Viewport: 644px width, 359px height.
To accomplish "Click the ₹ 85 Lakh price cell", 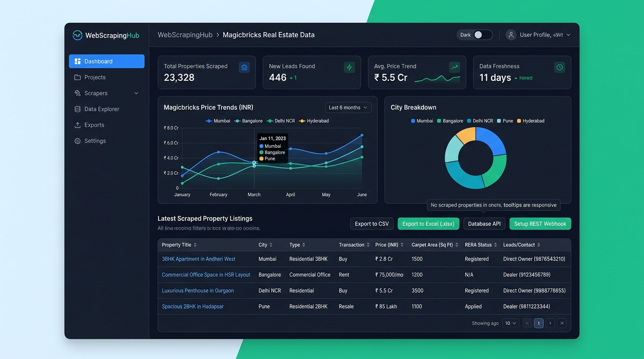I will tap(386, 307).
